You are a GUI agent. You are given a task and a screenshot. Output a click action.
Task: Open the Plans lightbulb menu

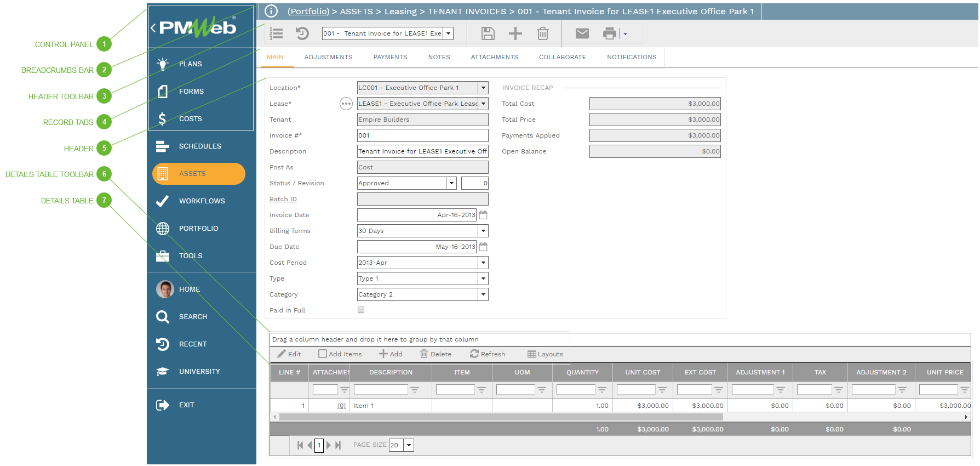163,64
